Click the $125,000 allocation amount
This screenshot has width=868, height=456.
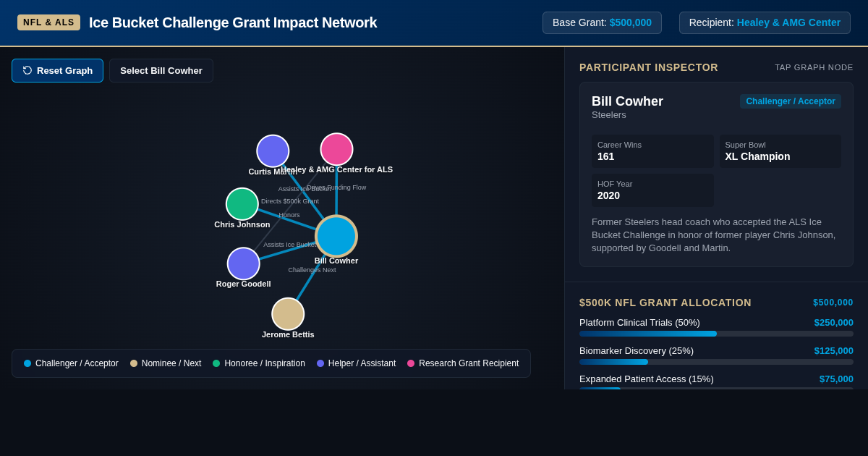[x=834, y=351]
